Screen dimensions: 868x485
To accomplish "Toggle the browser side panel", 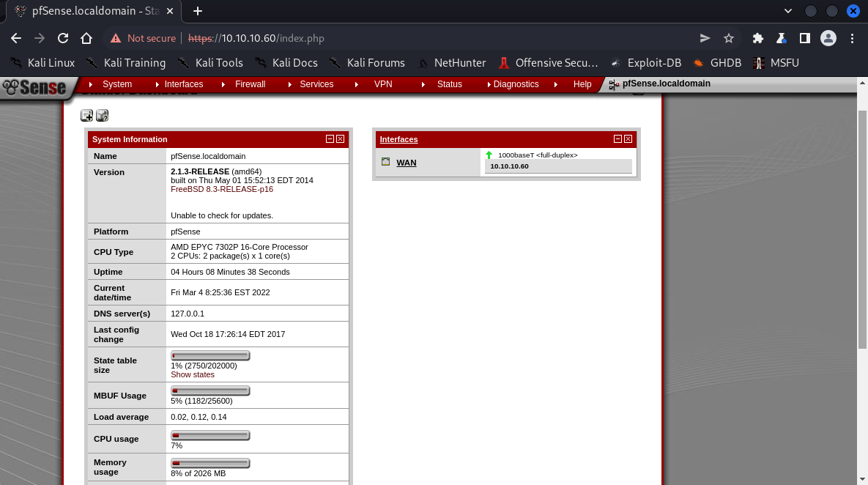I will coord(804,38).
